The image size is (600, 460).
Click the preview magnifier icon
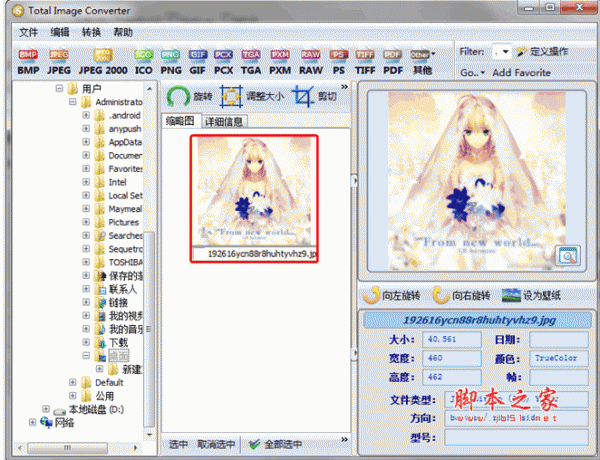click(x=567, y=256)
